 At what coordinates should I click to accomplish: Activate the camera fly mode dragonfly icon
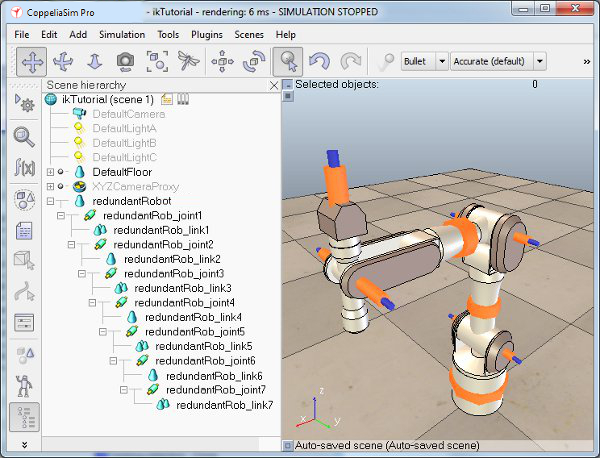click(x=188, y=61)
